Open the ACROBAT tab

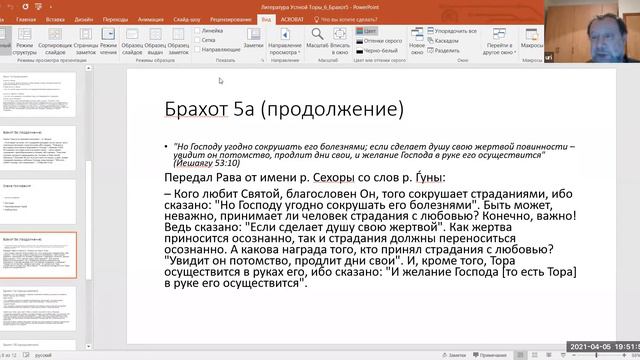292,19
